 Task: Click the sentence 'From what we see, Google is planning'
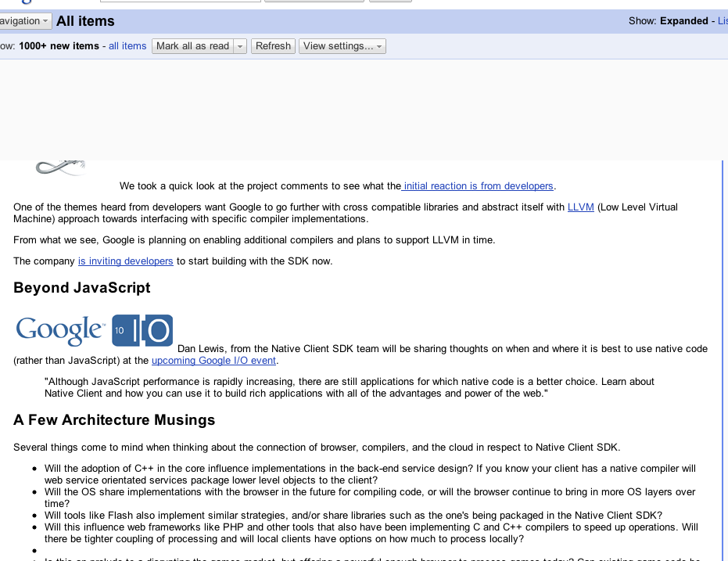click(254, 240)
